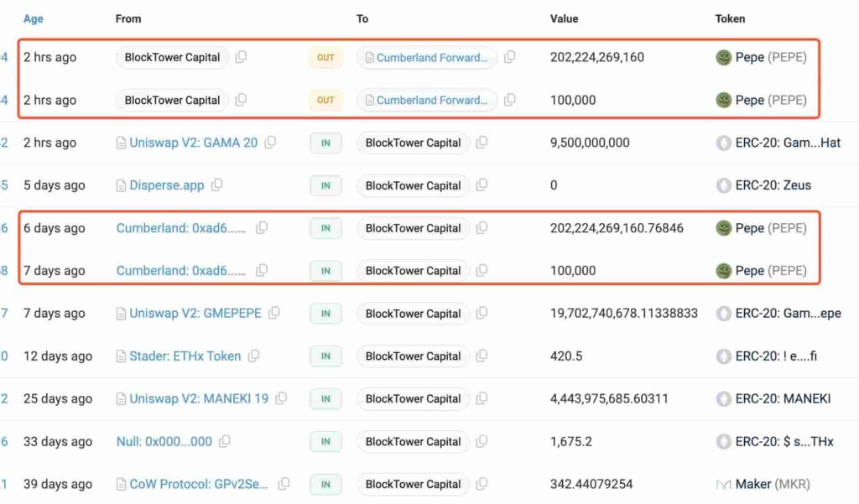Copy Cumberland sender address in 7 days ago row
Viewport: 859px width, 504px height.
tap(262, 271)
